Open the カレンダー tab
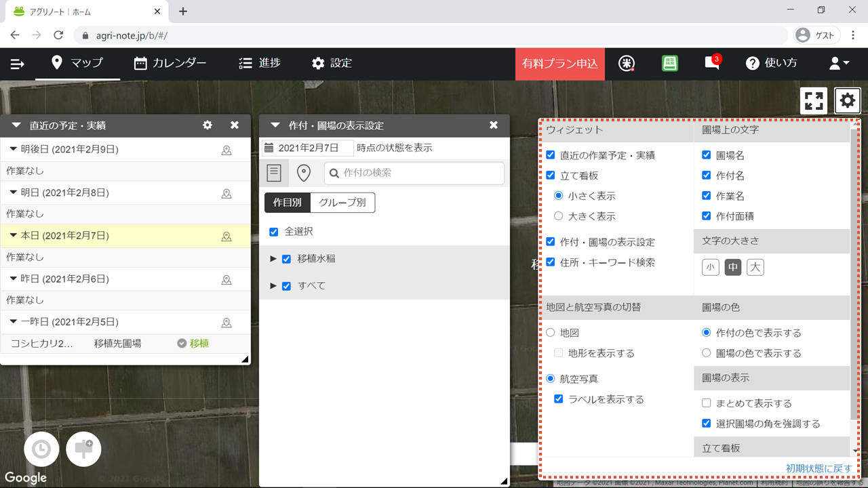The width and height of the screenshot is (868, 488). click(170, 63)
